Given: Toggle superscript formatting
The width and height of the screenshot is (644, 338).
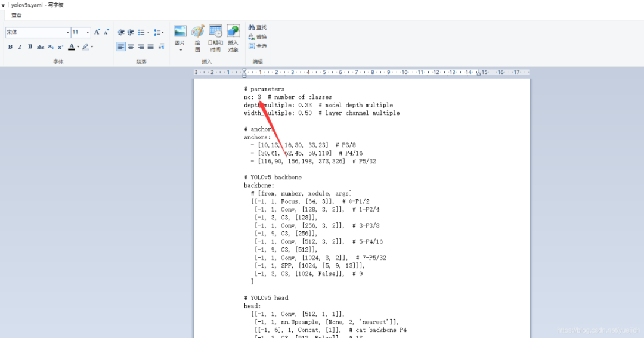Looking at the screenshot, I should coord(60,47).
